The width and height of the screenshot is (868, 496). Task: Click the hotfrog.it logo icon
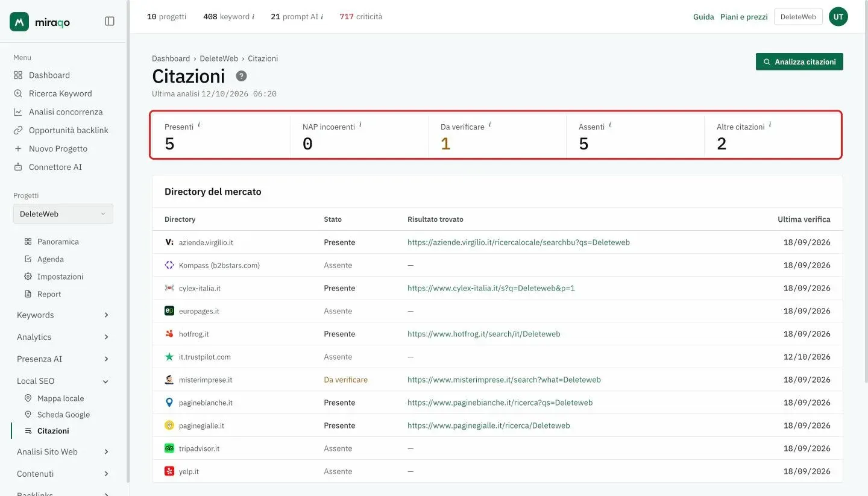click(x=169, y=334)
